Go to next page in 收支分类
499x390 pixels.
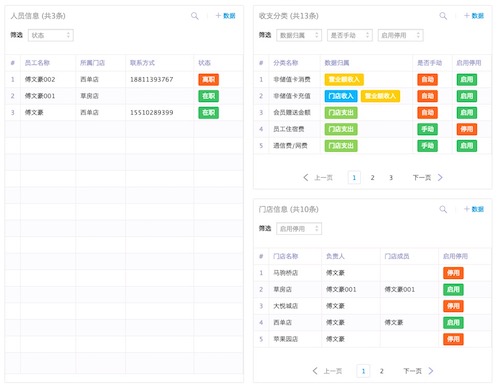(428, 178)
